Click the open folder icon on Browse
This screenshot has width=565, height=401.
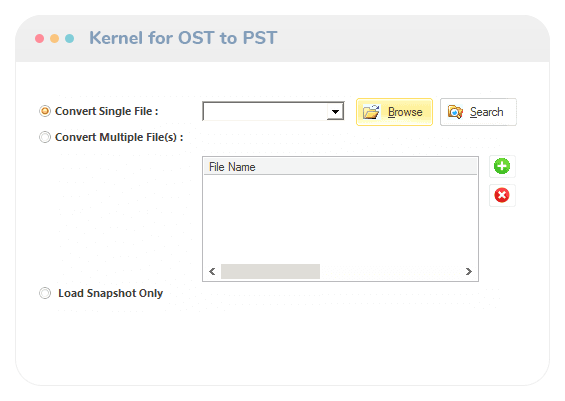click(x=371, y=112)
